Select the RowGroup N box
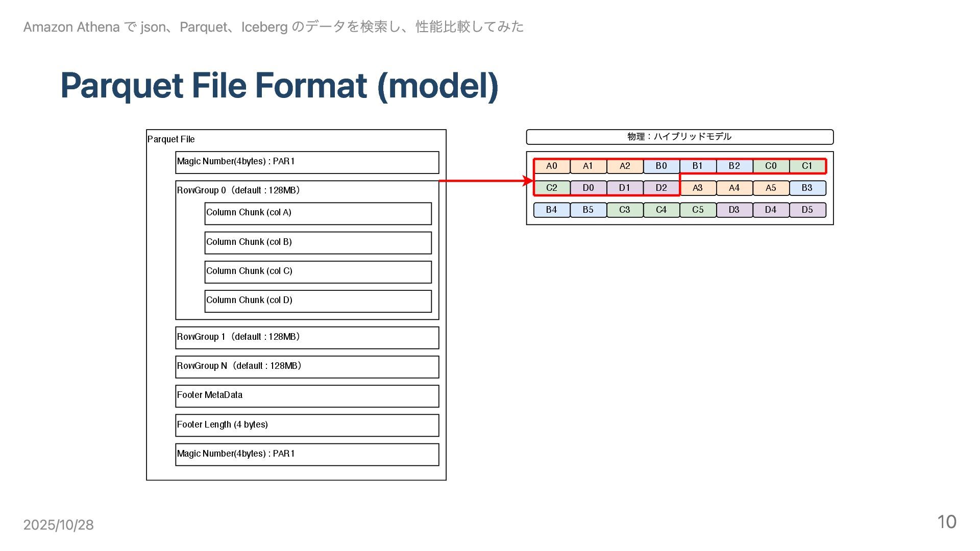The width and height of the screenshot is (980, 551). pos(307,367)
